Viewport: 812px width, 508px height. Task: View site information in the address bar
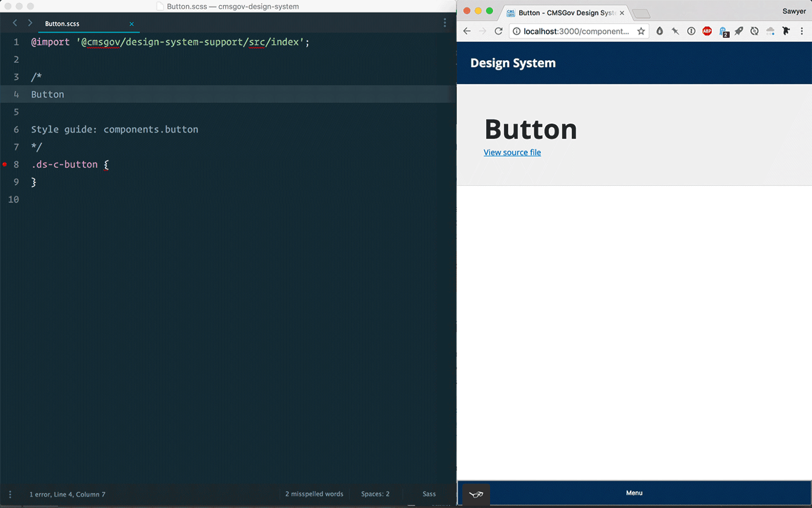(515, 31)
